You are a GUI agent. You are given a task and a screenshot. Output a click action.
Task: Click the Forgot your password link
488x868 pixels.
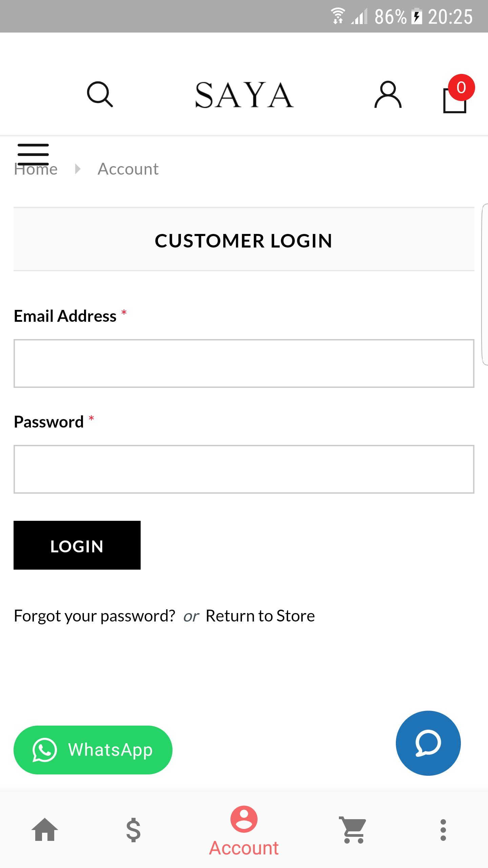point(95,616)
